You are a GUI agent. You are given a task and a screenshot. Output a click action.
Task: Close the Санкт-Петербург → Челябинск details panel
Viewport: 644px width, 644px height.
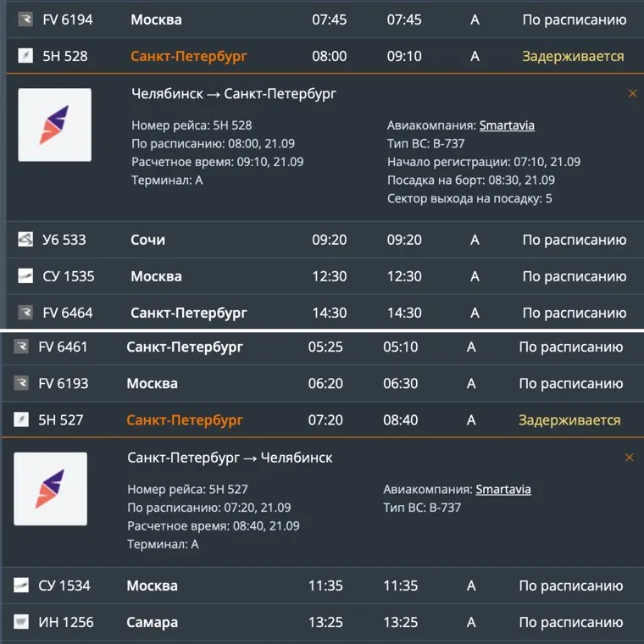(x=629, y=458)
